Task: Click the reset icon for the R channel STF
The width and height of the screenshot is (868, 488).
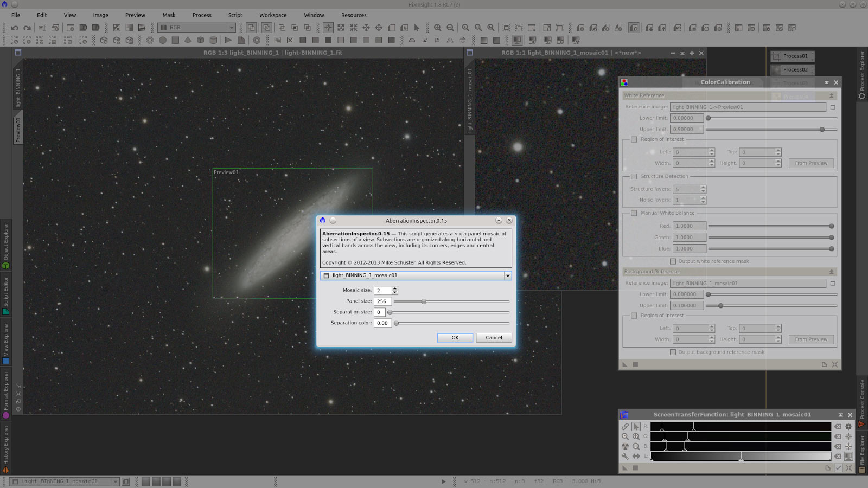Action: pyautogui.click(x=838, y=427)
